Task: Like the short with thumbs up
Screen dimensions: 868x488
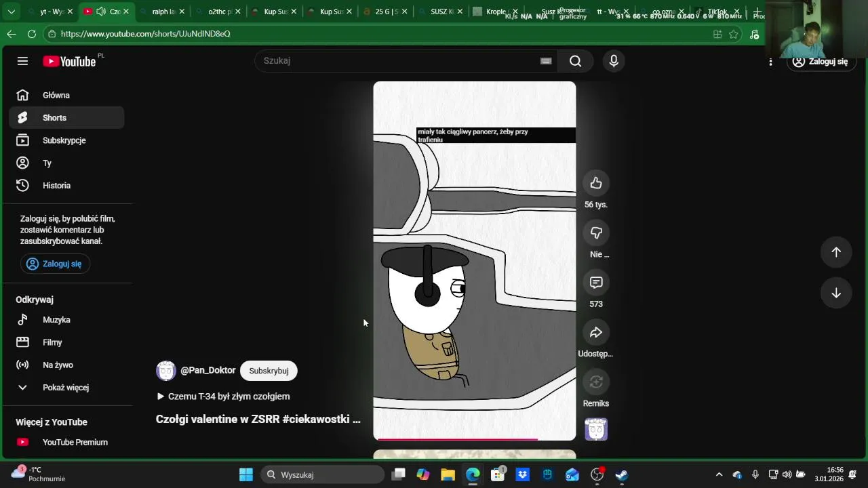Action: (596, 183)
